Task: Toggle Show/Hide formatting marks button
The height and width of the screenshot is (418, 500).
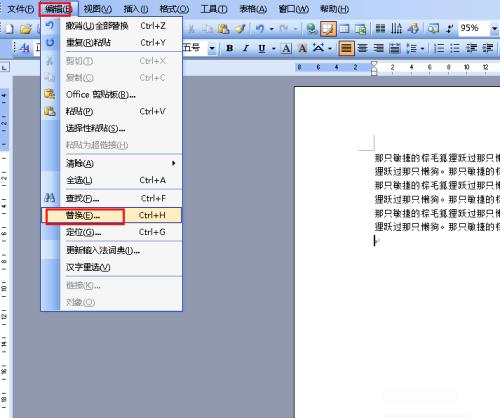Action: (x=449, y=29)
